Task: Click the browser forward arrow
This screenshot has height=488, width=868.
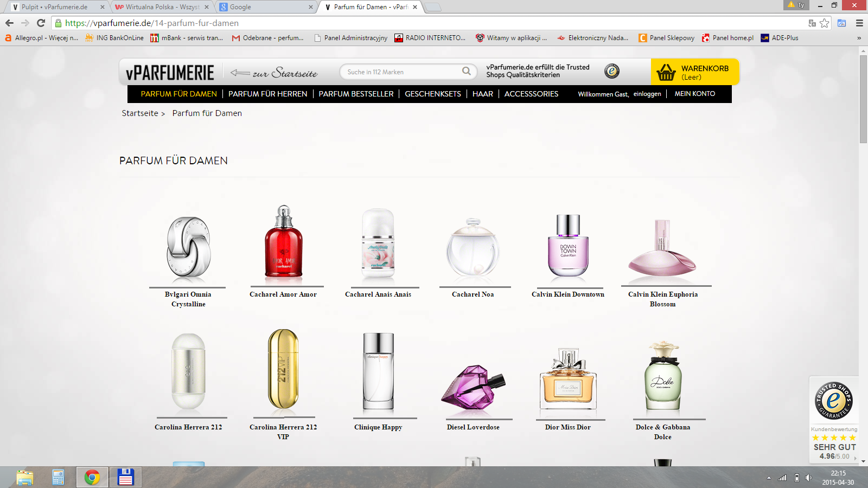Action: [25, 23]
